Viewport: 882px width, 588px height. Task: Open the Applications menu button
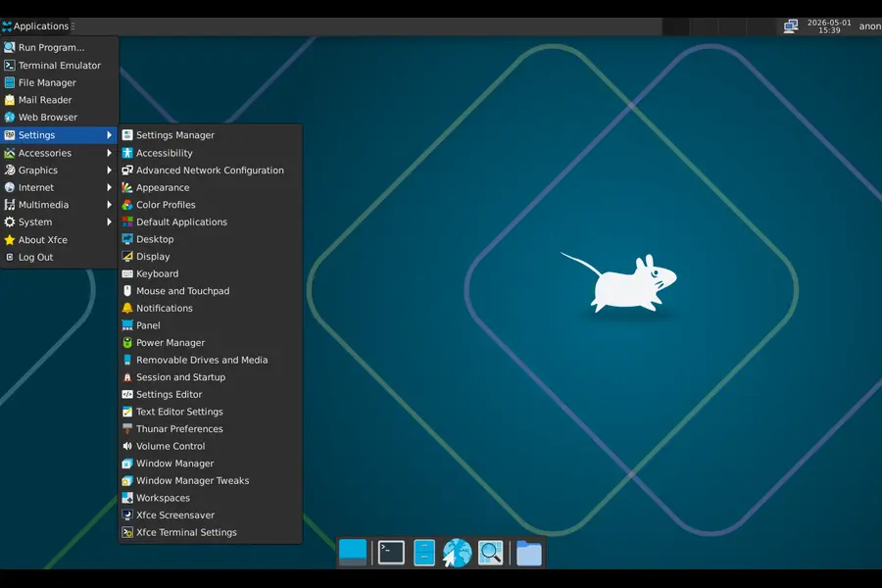35,25
